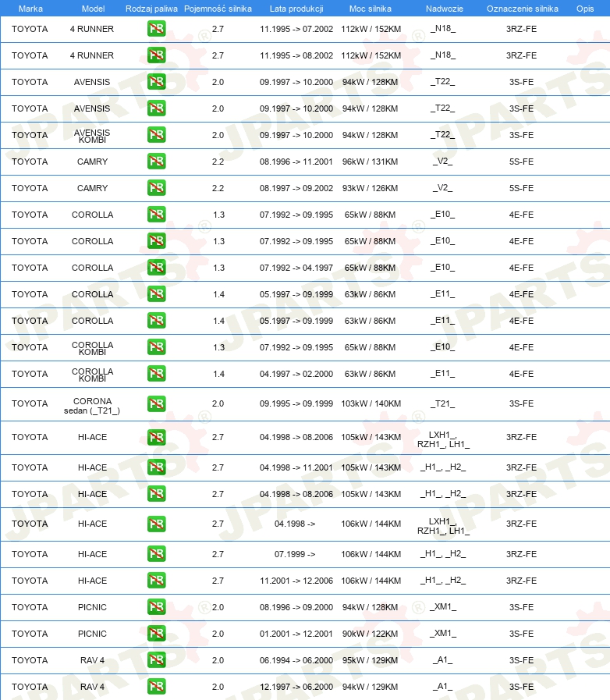Click petrol icon in HI-ACE 07.1999 row
Image resolution: width=610 pixels, height=700 pixels.
(156, 554)
